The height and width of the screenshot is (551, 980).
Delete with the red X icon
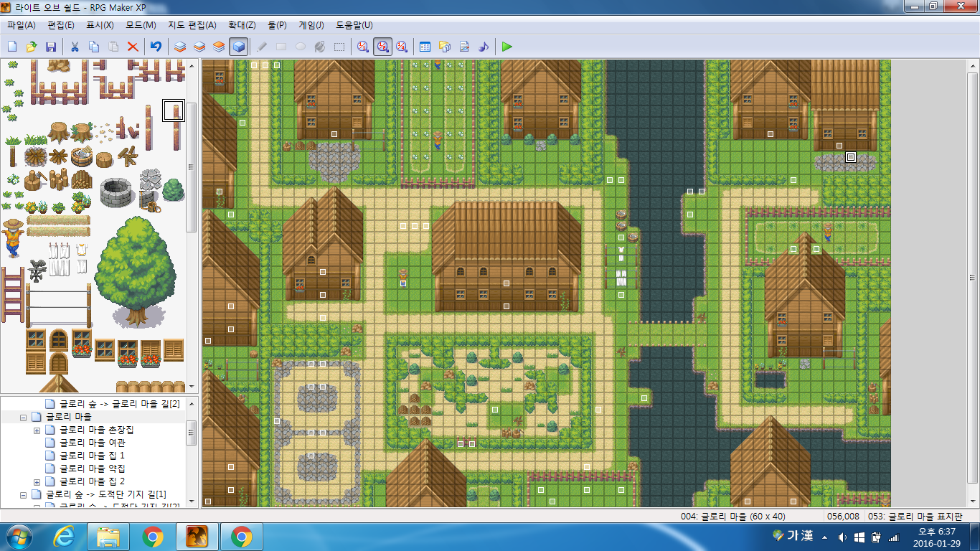pos(133,47)
